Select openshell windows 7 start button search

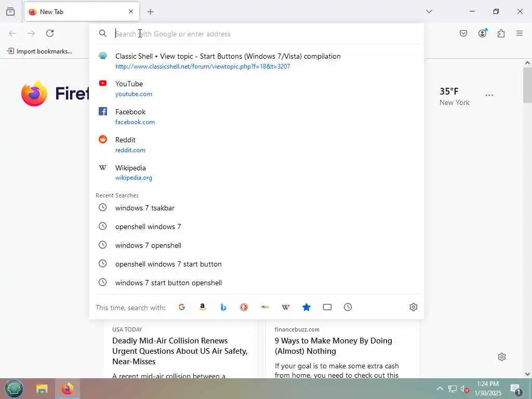tap(257, 263)
